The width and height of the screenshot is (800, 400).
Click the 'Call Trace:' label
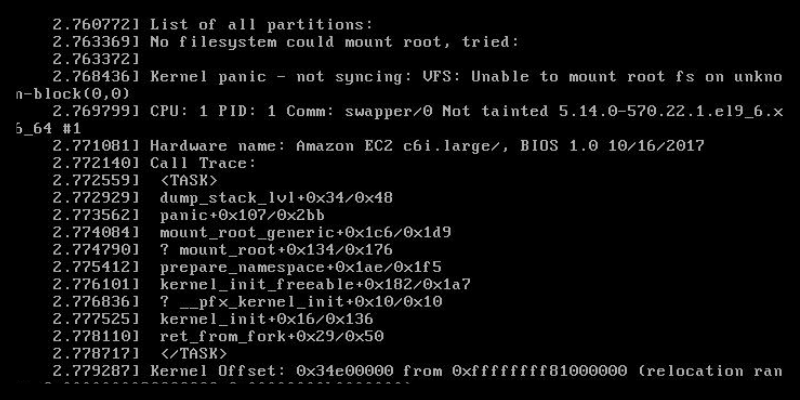(x=203, y=163)
